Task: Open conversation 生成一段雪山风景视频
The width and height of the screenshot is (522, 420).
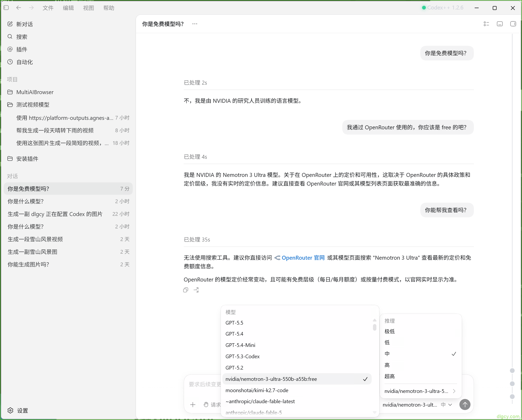Action: tap(68, 239)
